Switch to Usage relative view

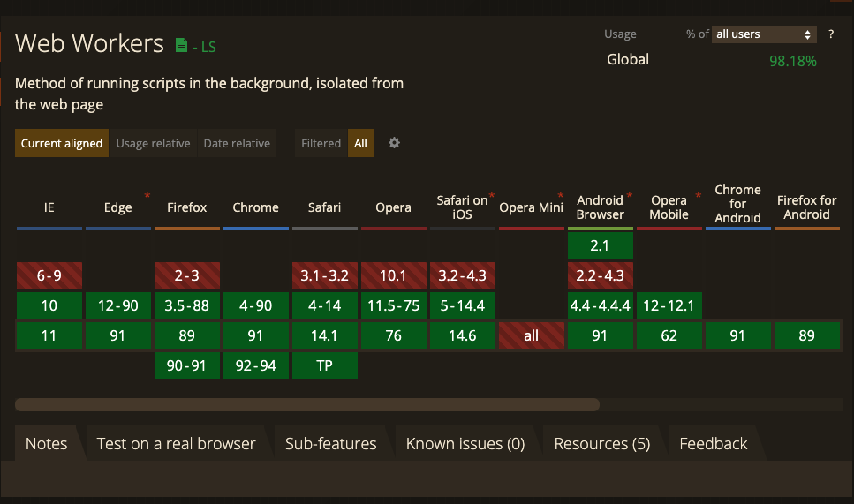tap(153, 143)
